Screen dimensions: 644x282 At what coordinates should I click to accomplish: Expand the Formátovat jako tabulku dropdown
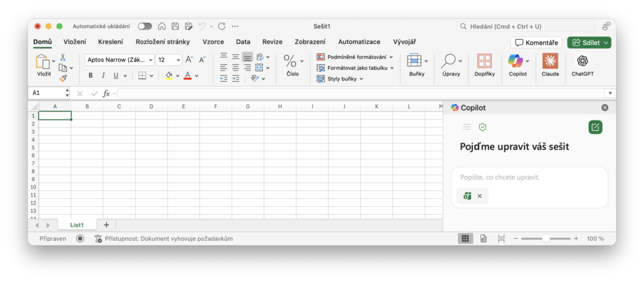click(392, 68)
